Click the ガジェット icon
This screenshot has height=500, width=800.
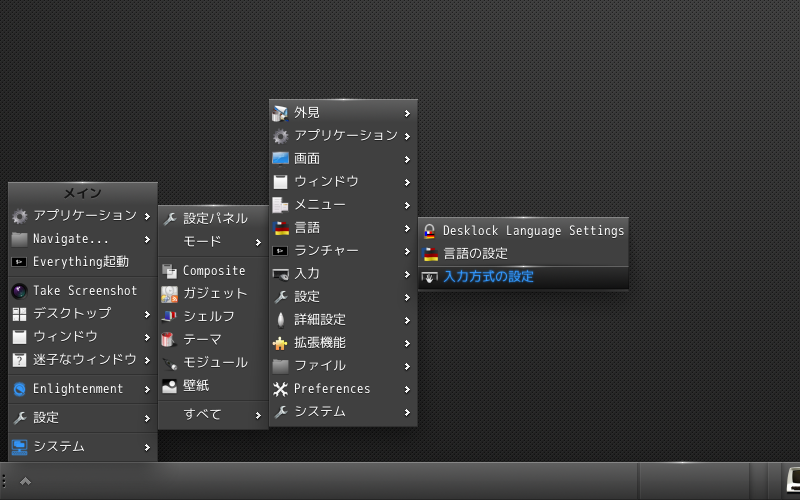click(x=170, y=294)
